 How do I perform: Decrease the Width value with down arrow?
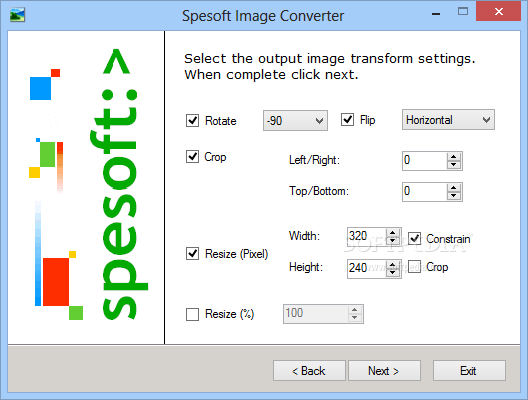(393, 240)
